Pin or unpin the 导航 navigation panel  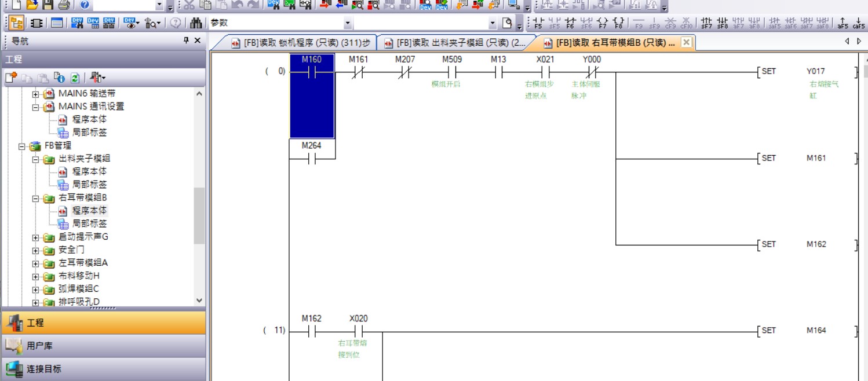coord(186,41)
